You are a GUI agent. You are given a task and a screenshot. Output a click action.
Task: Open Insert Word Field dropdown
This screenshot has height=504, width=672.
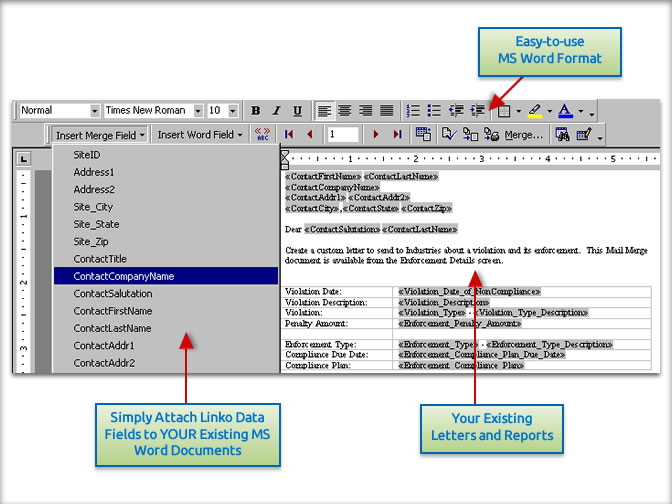coord(200,135)
